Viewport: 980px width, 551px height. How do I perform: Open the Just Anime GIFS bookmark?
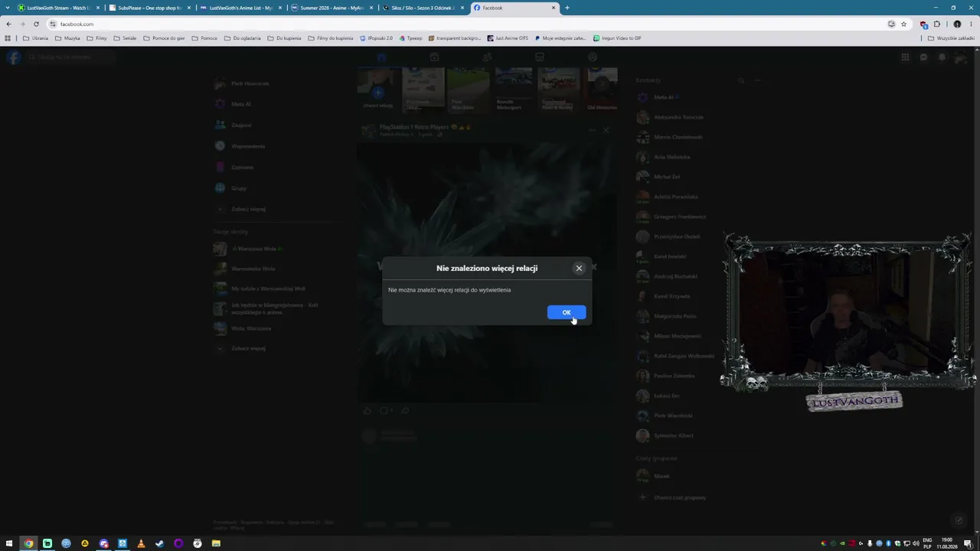click(508, 38)
